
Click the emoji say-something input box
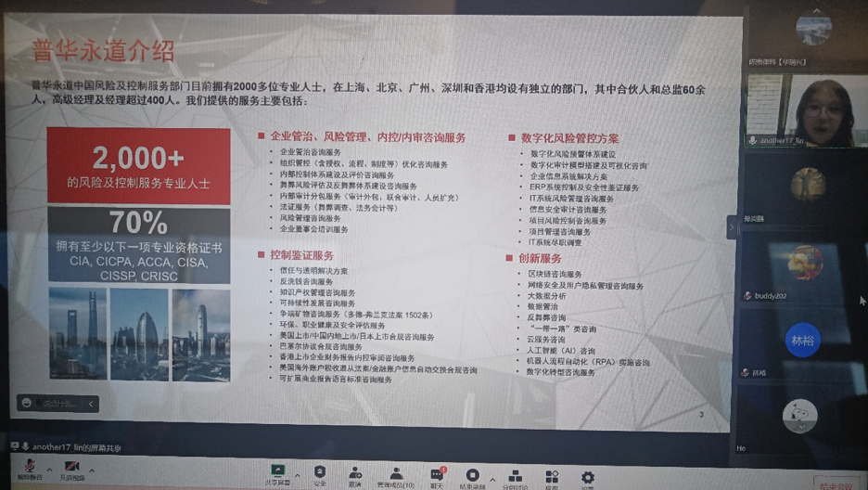point(58,403)
